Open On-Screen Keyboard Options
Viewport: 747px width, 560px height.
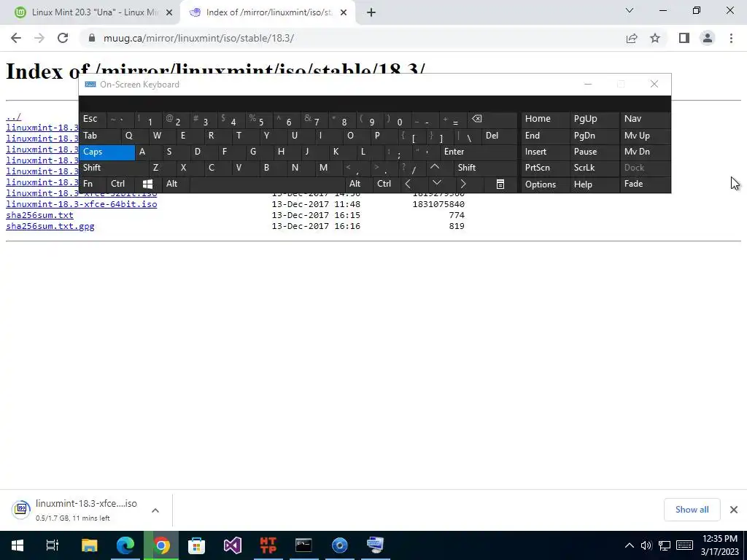545,184
